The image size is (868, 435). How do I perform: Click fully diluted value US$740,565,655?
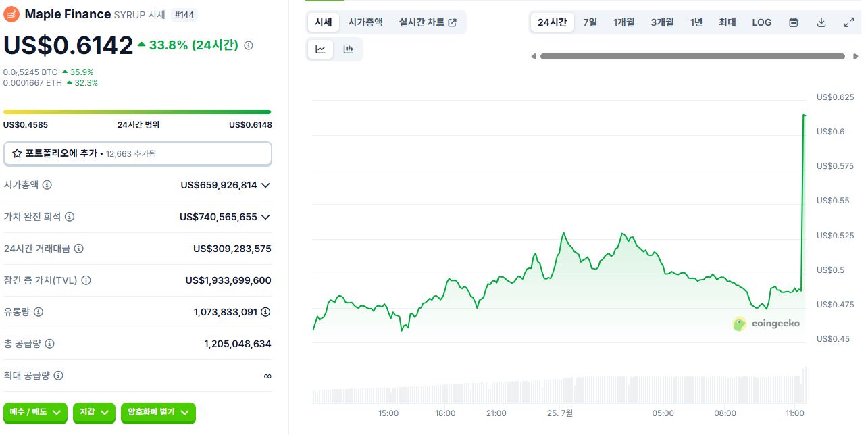pyautogui.click(x=218, y=217)
